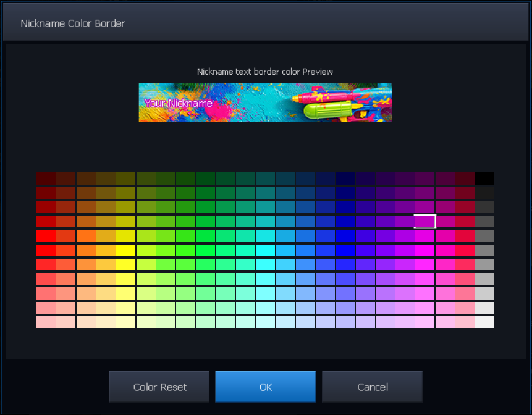Pick the near-white swatch in the bottom-right corner
Screen dimensions: 532x415
tap(484, 322)
